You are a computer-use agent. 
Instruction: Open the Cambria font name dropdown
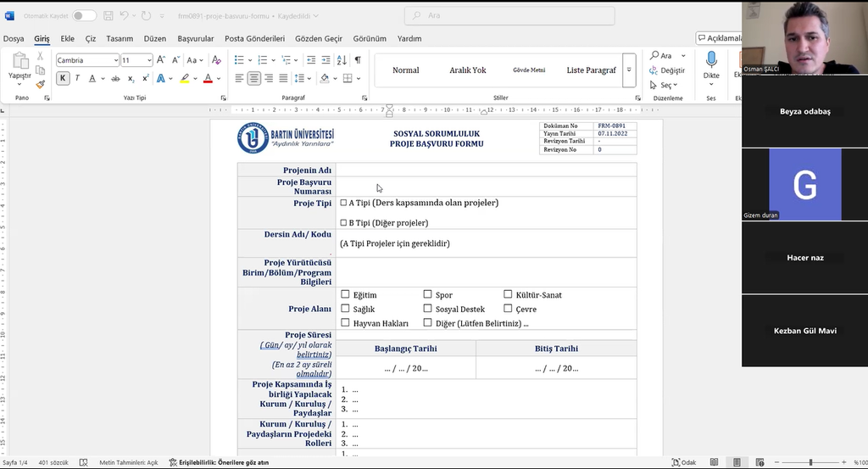pyautogui.click(x=114, y=60)
